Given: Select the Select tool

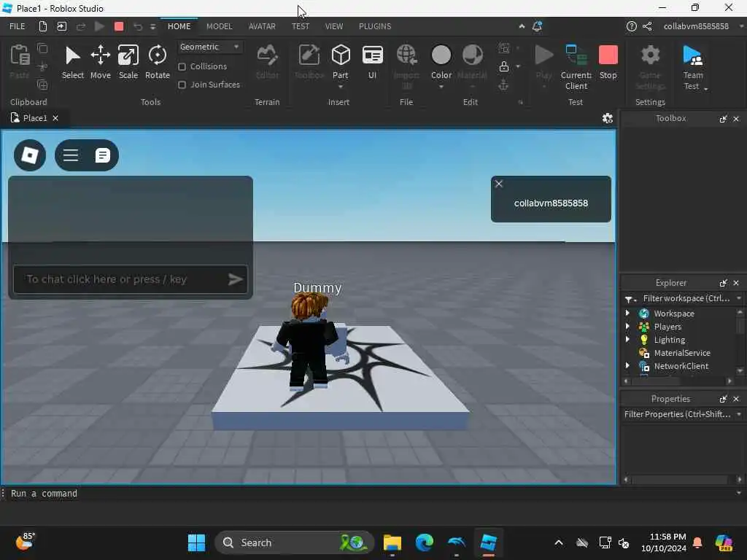Looking at the screenshot, I should (72, 62).
